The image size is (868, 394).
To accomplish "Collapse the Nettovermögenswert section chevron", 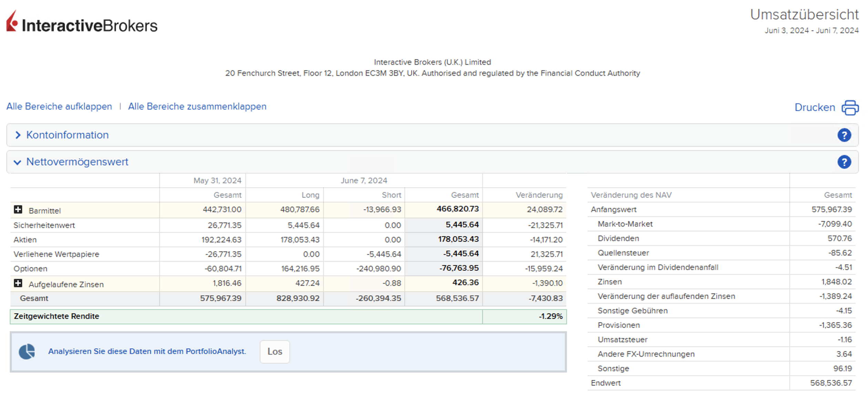I will click(17, 162).
